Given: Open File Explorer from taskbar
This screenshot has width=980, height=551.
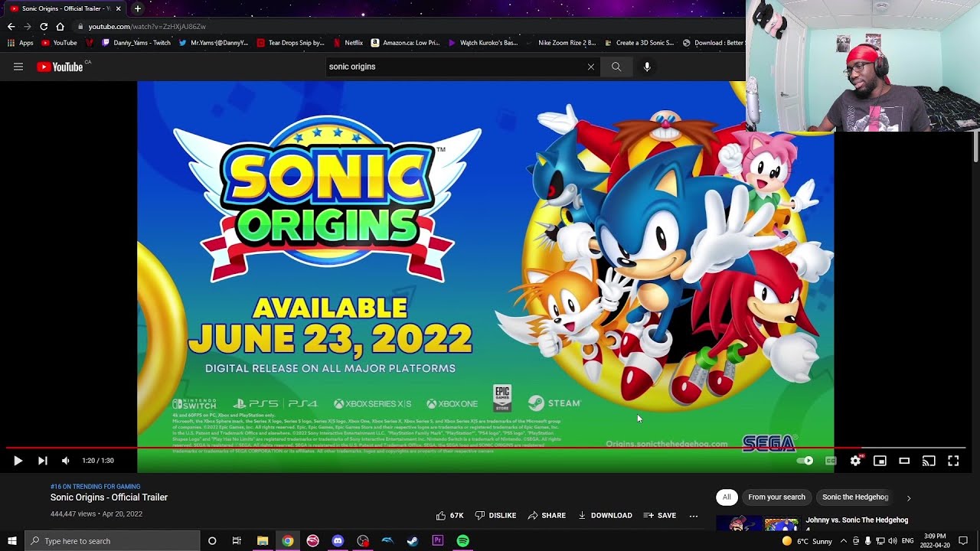Looking at the screenshot, I should (x=263, y=541).
